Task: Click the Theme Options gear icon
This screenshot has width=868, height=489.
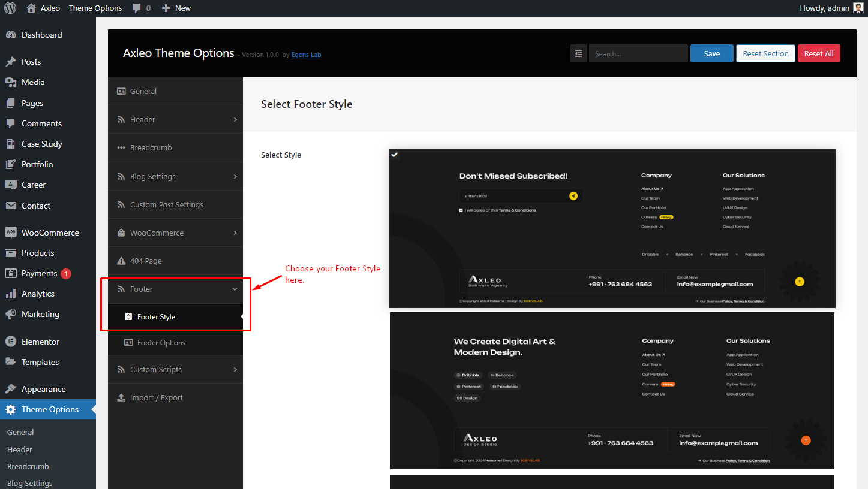Action: point(11,409)
